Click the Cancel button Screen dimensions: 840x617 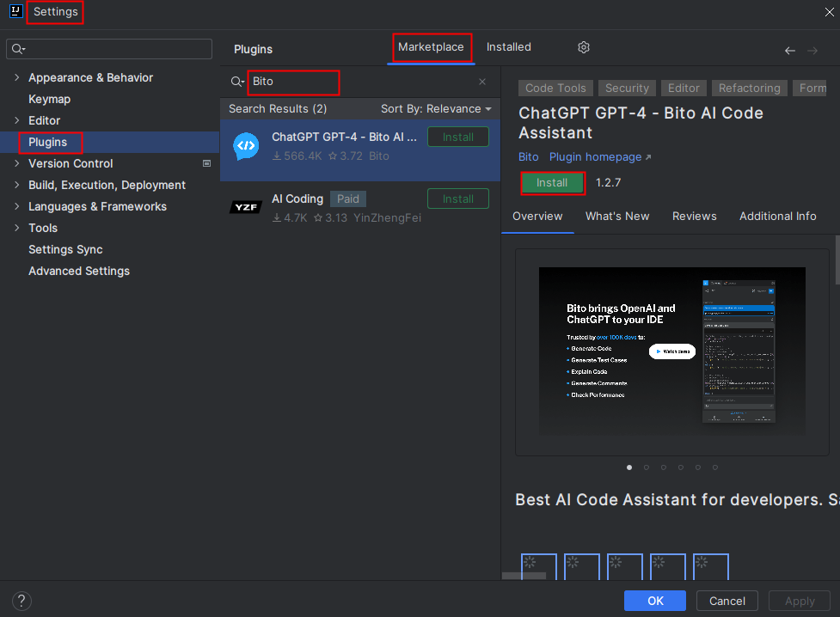(727, 601)
